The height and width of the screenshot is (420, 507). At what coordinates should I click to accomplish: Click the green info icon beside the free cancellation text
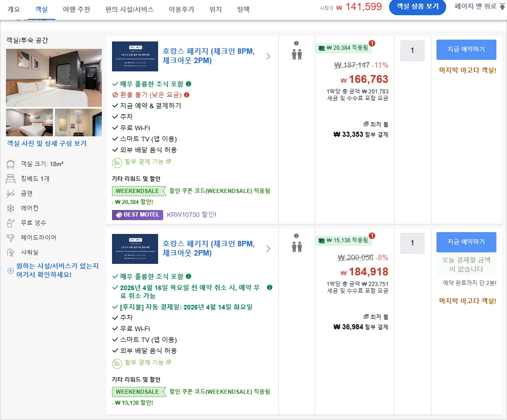[270, 287]
